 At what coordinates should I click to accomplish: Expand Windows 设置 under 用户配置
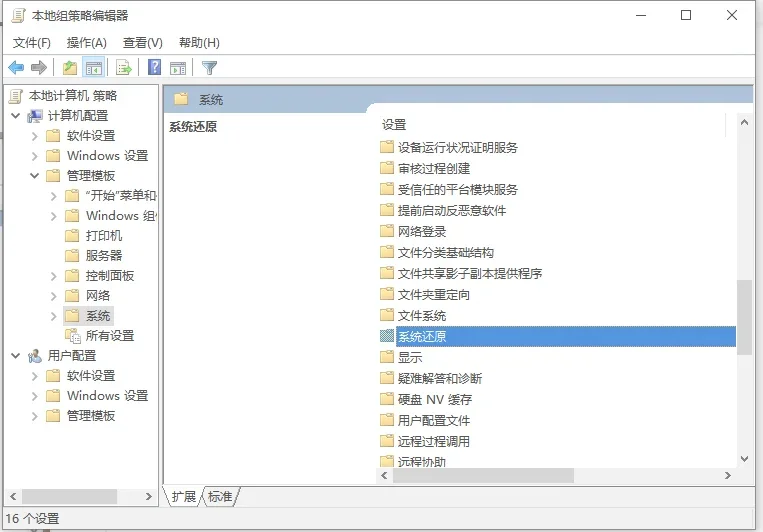[35, 396]
